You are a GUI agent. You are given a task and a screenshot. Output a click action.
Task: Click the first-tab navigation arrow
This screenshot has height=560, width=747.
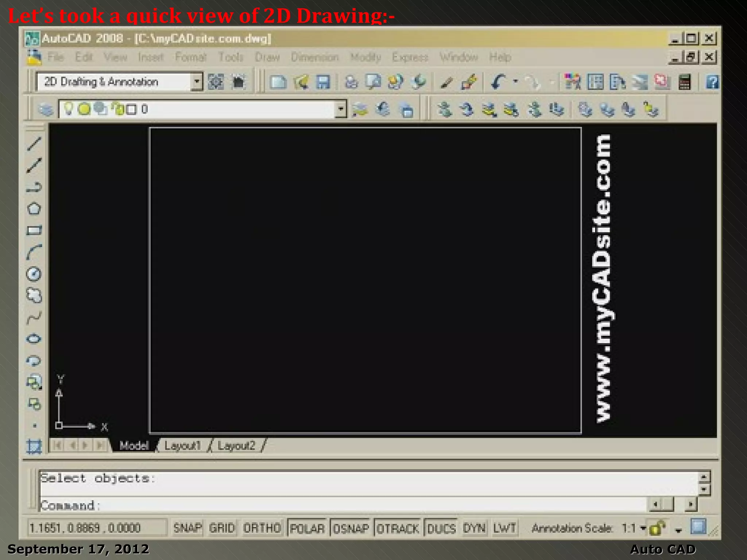(x=57, y=446)
